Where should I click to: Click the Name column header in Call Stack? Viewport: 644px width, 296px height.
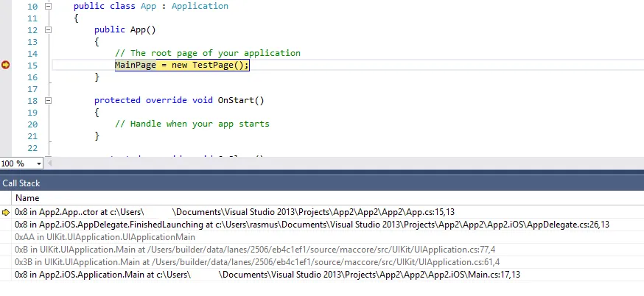click(x=27, y=198)
